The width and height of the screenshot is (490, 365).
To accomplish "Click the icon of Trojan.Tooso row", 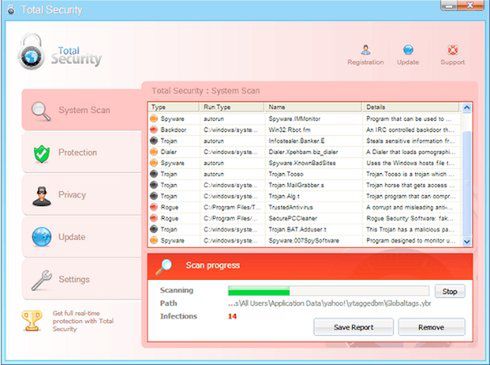I will click(x=154, y=174).
